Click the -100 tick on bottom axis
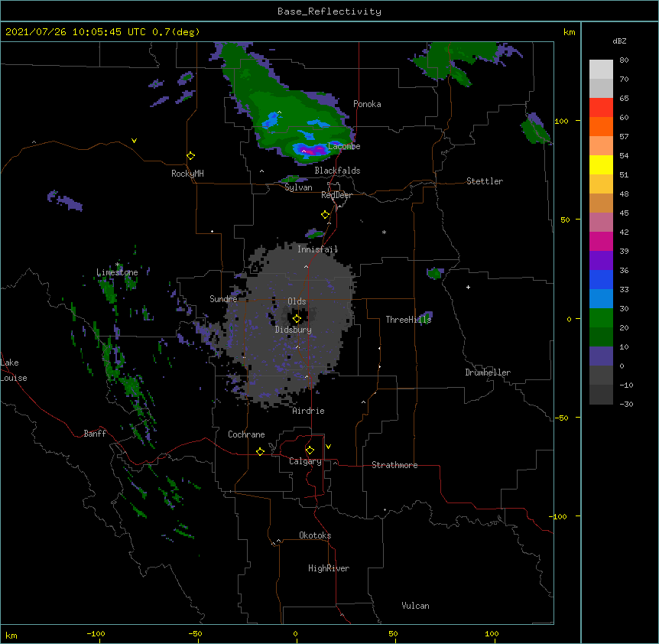Viewport: 659px width, 644px height. point(96,634)
